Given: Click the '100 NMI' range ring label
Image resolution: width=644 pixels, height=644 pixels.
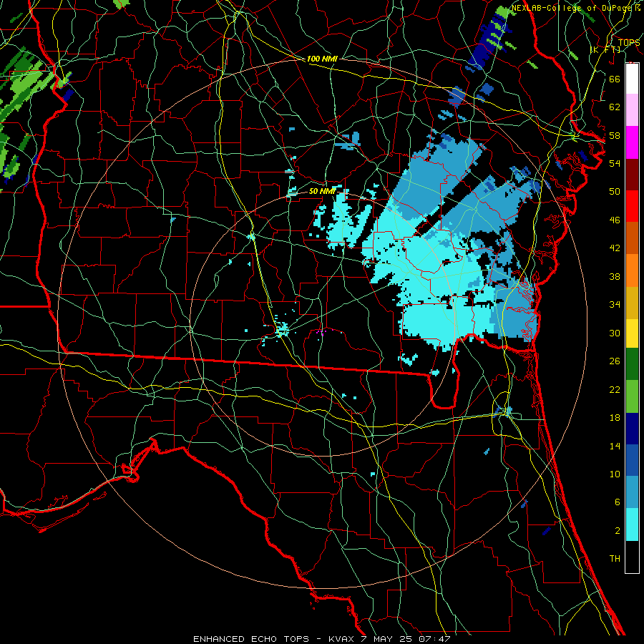Looking at the screenshot, I should [322, 59].
